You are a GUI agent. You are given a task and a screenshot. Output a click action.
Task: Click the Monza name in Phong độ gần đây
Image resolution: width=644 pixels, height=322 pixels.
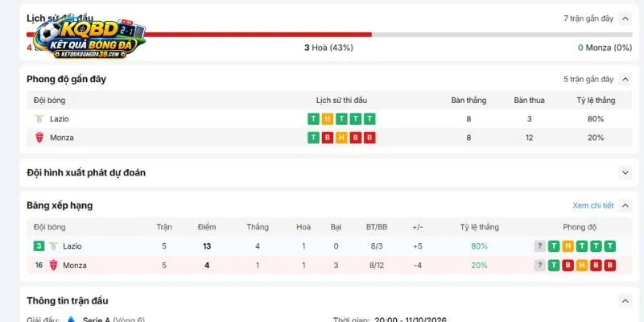click(62, 138)
